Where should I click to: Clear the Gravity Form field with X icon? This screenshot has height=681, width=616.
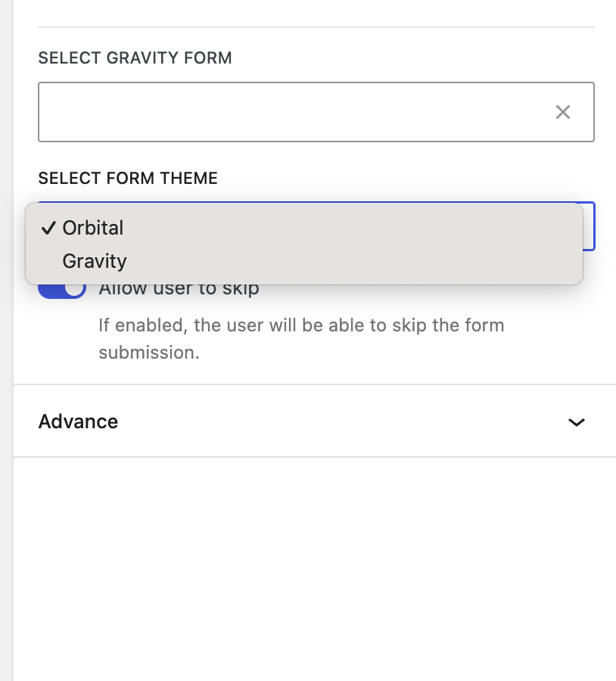click(562, 113)
